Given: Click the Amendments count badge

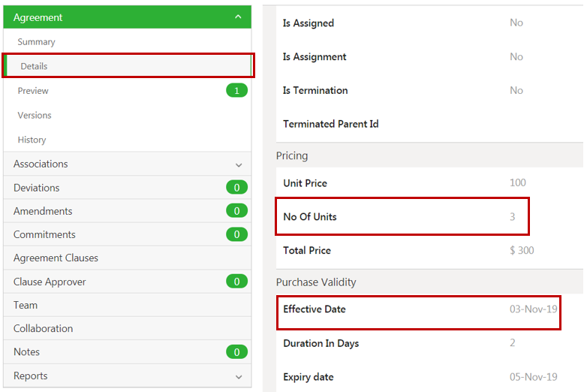Looking at the screenshot, I should (236, 211).
